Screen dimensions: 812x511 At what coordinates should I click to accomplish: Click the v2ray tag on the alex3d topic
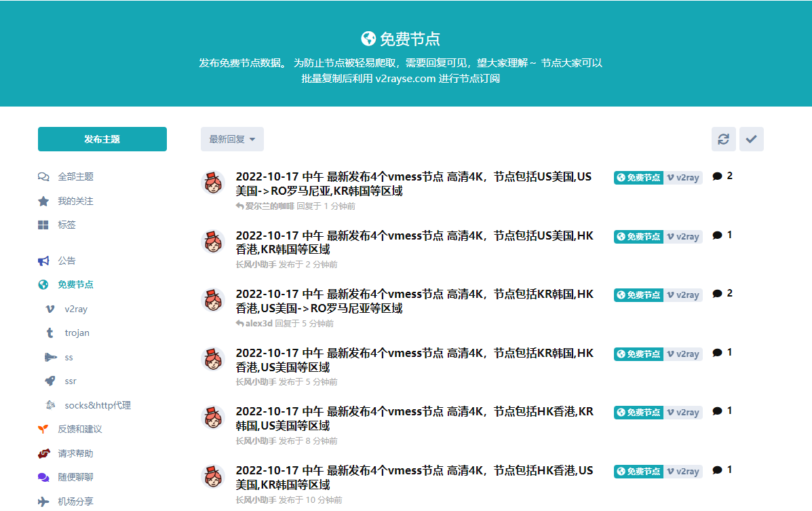683,295
